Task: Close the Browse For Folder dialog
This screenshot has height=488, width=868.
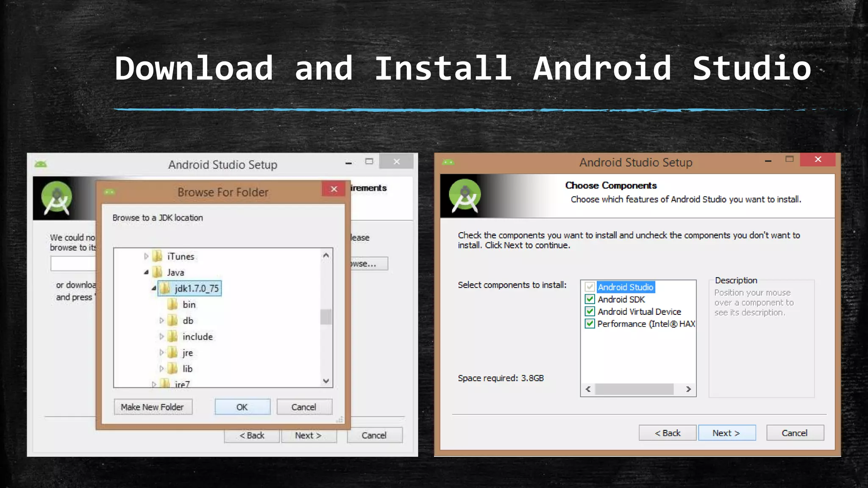Action: click(334, 189)
